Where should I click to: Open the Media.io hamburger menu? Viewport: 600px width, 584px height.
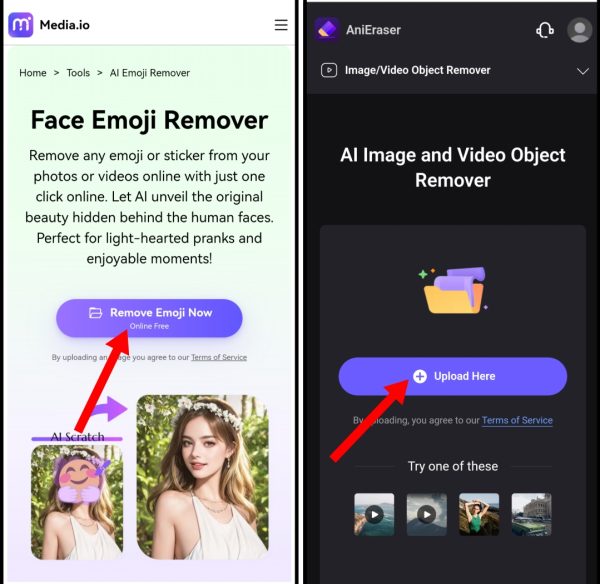[281, 25]
